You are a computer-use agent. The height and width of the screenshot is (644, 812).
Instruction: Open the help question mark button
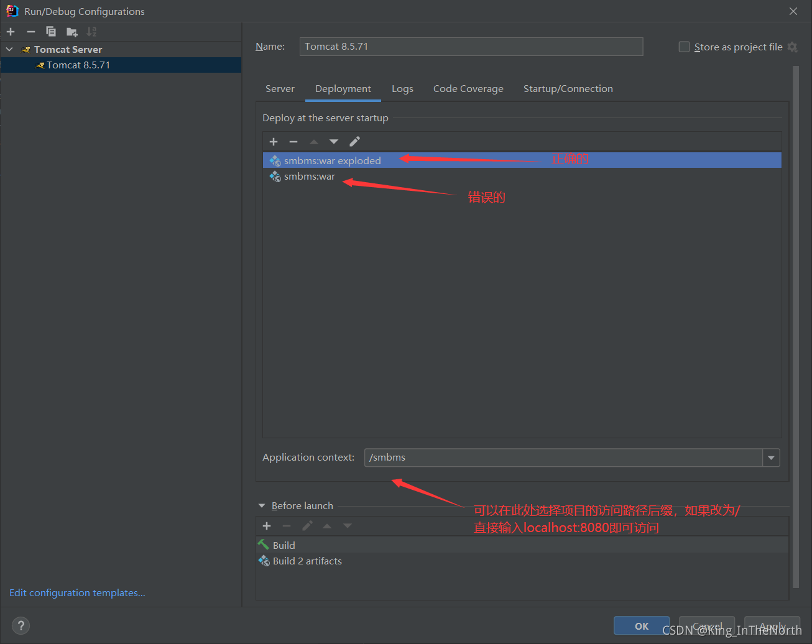tap(21, 626)
